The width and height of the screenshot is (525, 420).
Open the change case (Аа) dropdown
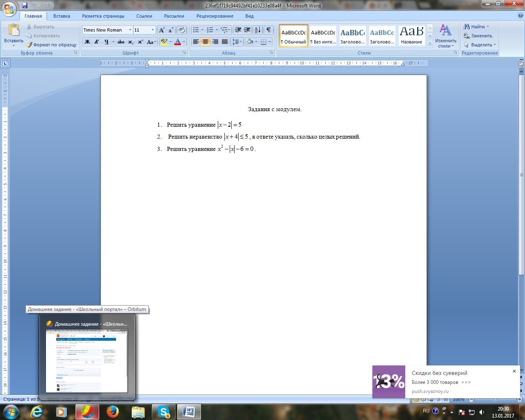tap(151, 42)
